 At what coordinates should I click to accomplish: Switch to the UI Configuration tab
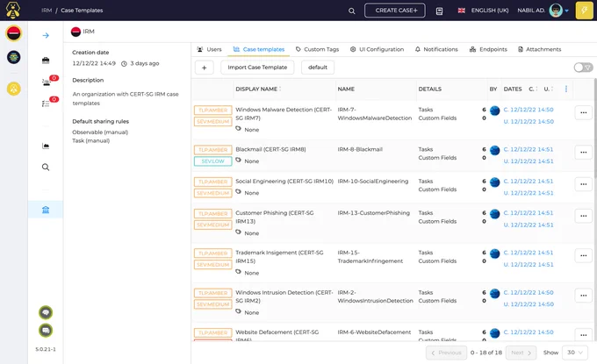(x=377, y=49)
